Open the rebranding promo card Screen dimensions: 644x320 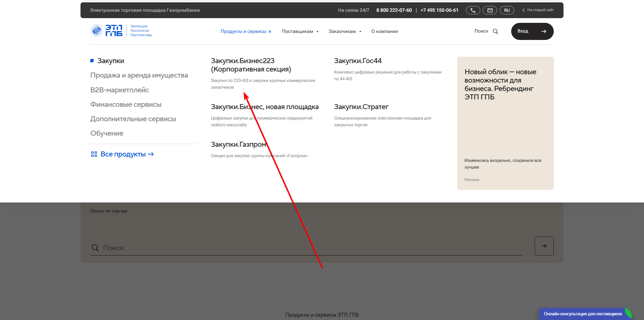pos(505,123)
